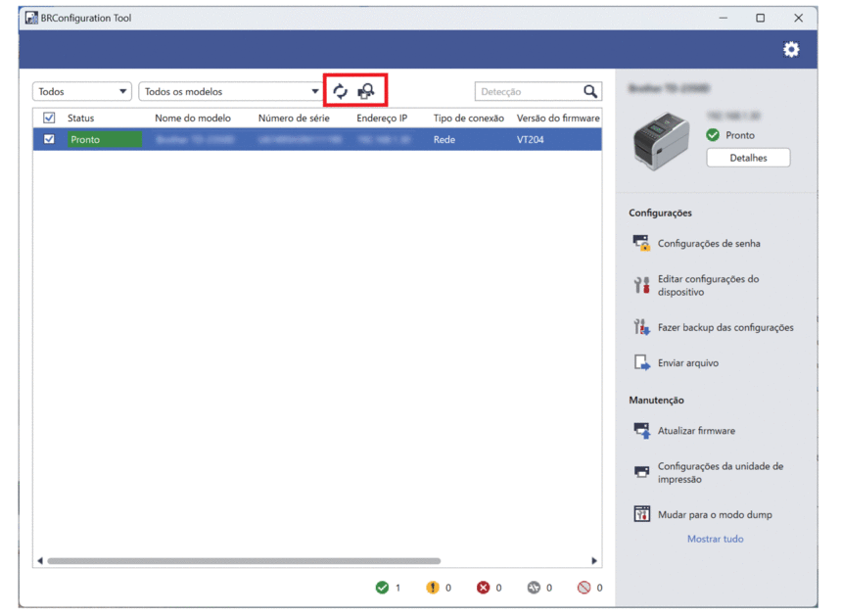
Task: Click the Fazer backup das configurações icon
Action: coord(641,327)
